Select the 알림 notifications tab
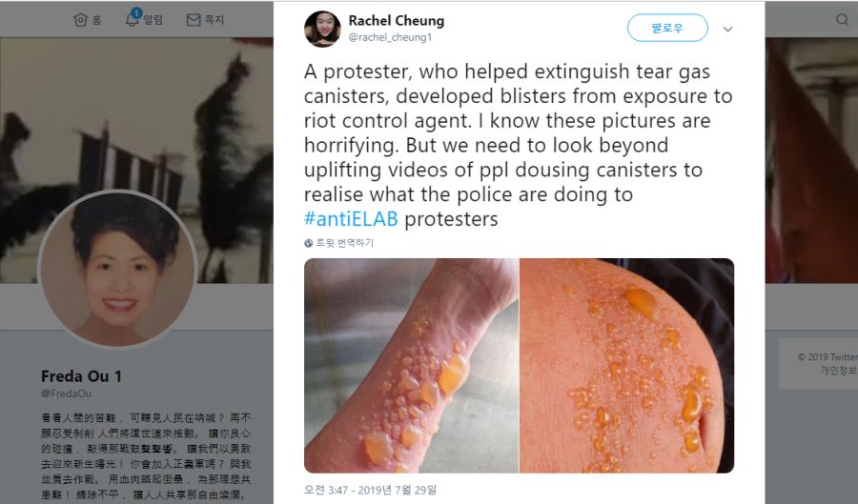 [145, 20]
